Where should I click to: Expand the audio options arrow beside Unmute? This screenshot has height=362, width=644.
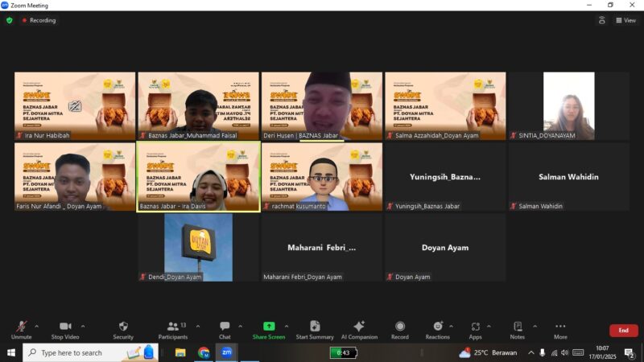(36, 326)
